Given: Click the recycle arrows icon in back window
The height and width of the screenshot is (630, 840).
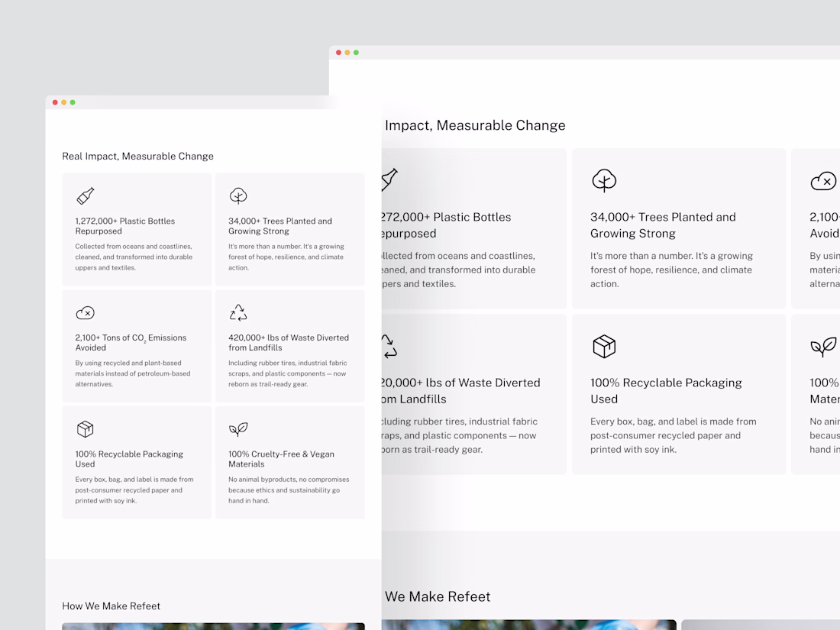Looking at the screenshot, I should click(389, 346).
